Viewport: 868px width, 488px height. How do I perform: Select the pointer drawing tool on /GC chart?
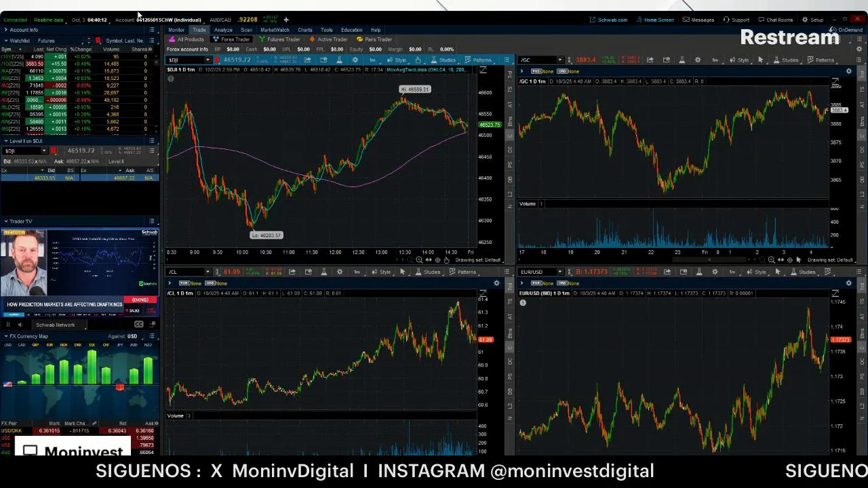760,60
